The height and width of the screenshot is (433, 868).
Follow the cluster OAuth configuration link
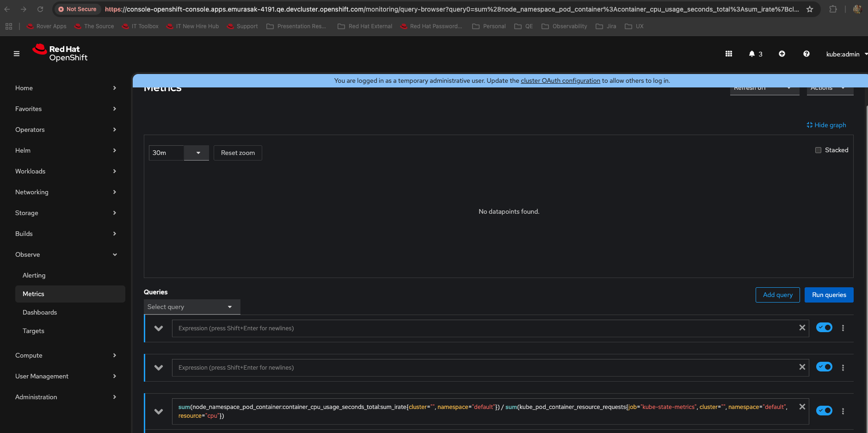pyautogui.click(x=560, y=80)
